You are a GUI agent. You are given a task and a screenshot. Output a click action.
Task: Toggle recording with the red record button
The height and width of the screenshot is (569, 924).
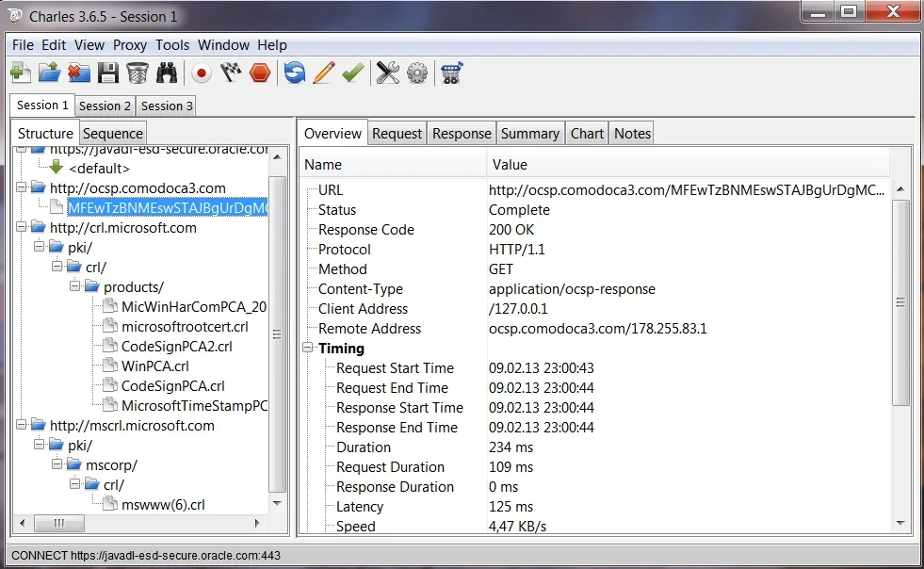coord(202,73)
